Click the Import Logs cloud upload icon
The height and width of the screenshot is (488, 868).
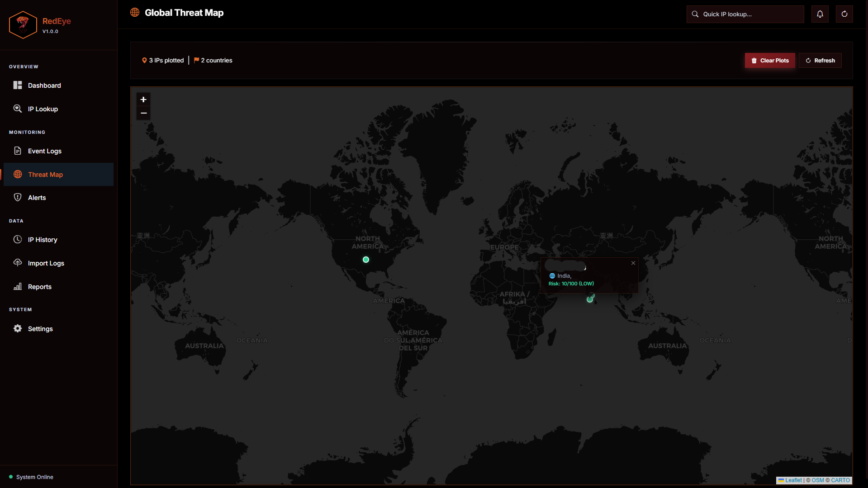tap(18, 263)
